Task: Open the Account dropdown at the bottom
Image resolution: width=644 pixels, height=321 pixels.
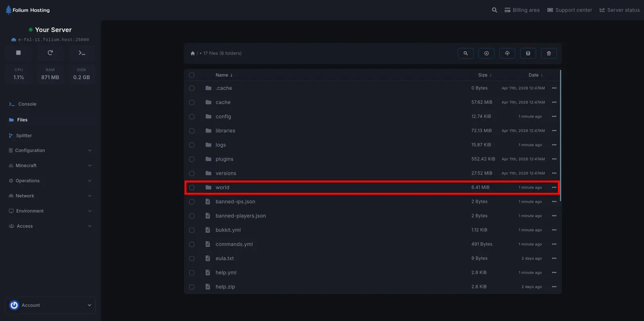Action: [50, 305]
